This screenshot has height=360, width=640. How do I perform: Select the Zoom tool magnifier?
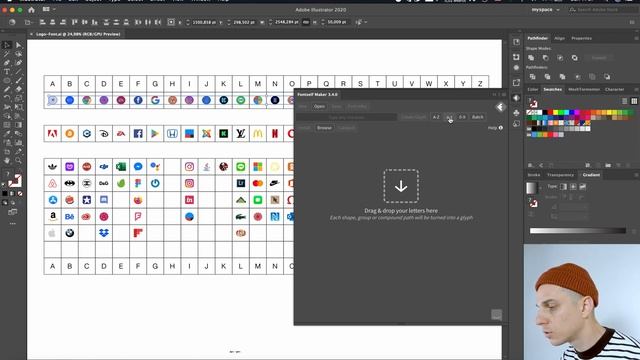click(18, 160)
